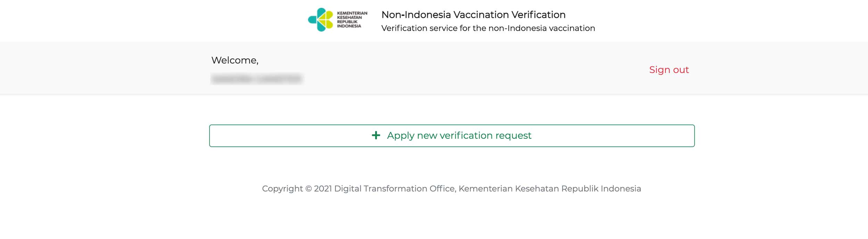Click the year "2021" in the footer
Screen dimensions: 868x239
[323, 189]
